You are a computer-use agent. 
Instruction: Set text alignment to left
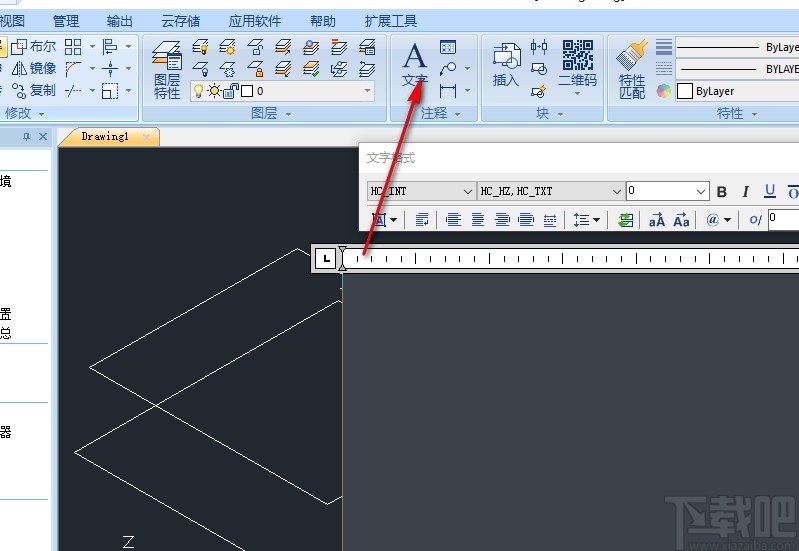pyautogui.click(x=453, y=220)
